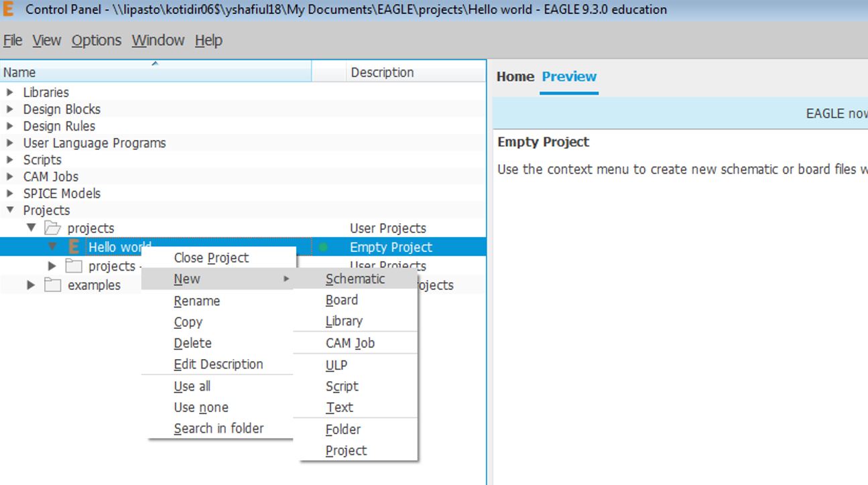Image resolution: width=868 pixels, height=485 pixels.
Task: Click the folder icon next to examples
Action: point(53,285)
